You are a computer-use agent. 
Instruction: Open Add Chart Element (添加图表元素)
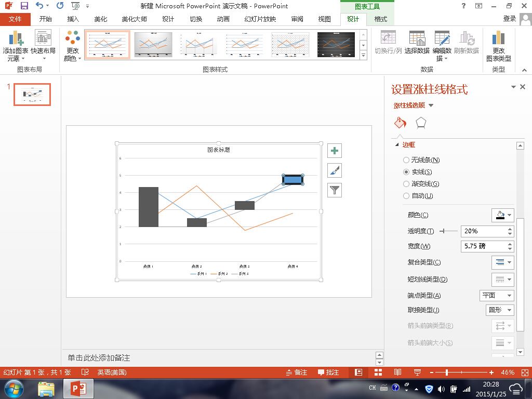(x=15, y=46)
